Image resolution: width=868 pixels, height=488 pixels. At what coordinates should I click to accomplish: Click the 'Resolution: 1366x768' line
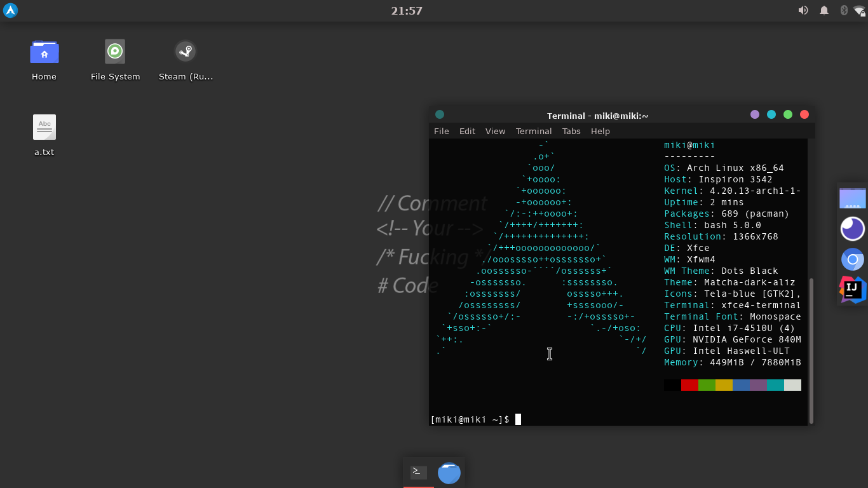(x=721, y=236)
